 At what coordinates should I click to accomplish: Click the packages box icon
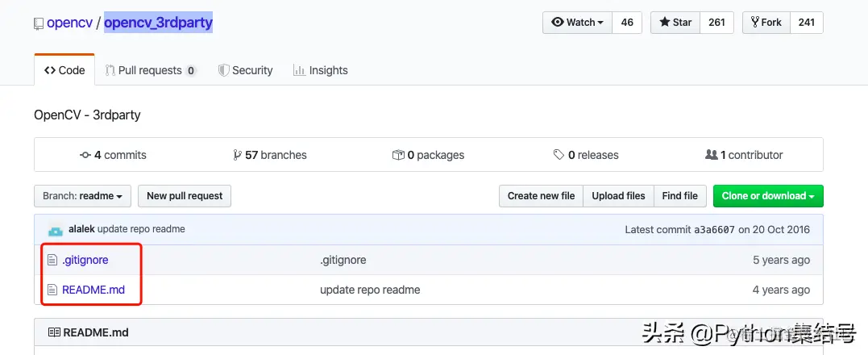[398, 155]
